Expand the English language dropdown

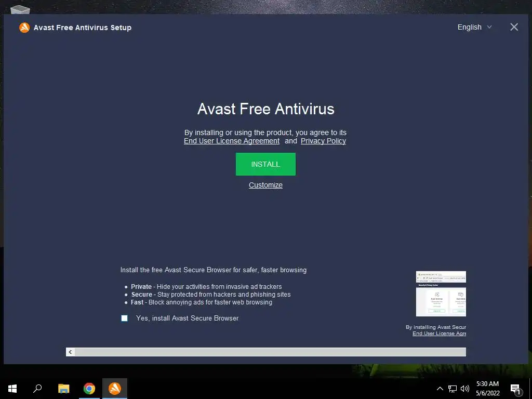[474, 27]
